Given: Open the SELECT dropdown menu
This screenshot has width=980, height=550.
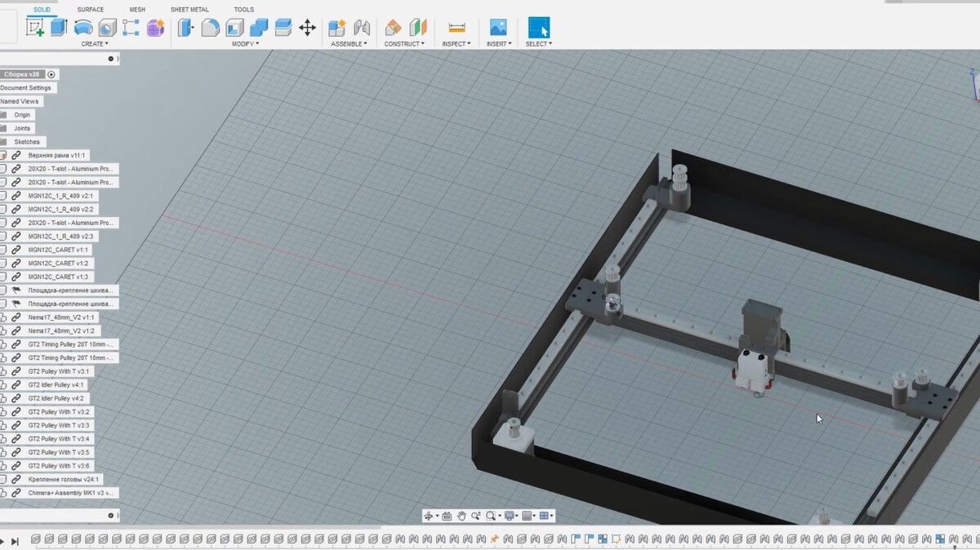Looking at the screenshot, I should point(539,44).
